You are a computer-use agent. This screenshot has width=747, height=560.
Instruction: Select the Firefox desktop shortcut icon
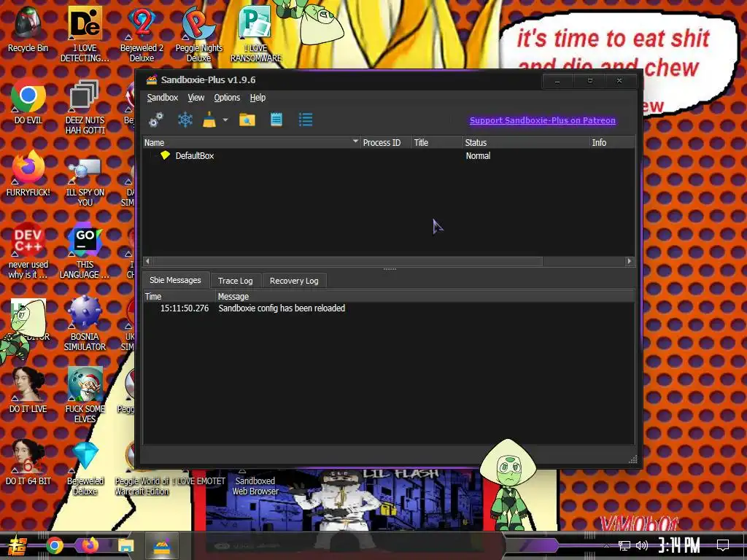pyautogui.click(x=28, y=173)
